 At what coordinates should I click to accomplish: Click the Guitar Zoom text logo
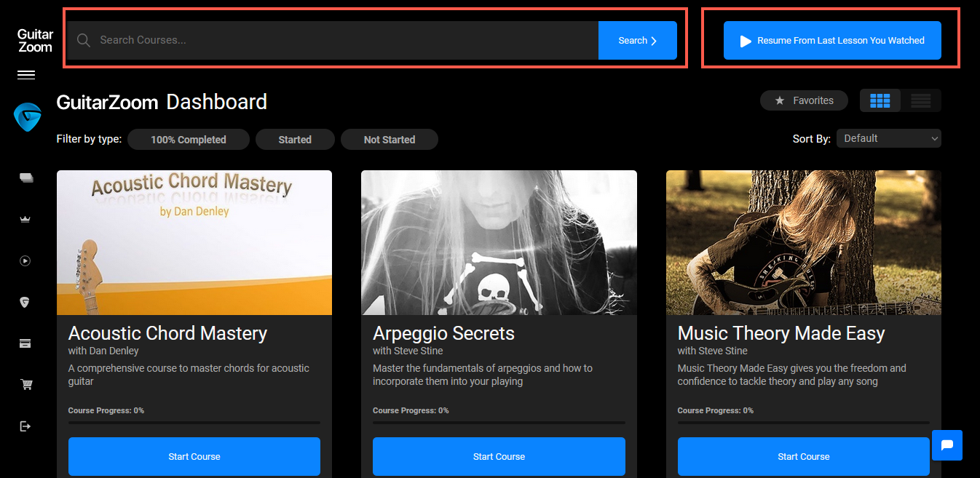35,41
